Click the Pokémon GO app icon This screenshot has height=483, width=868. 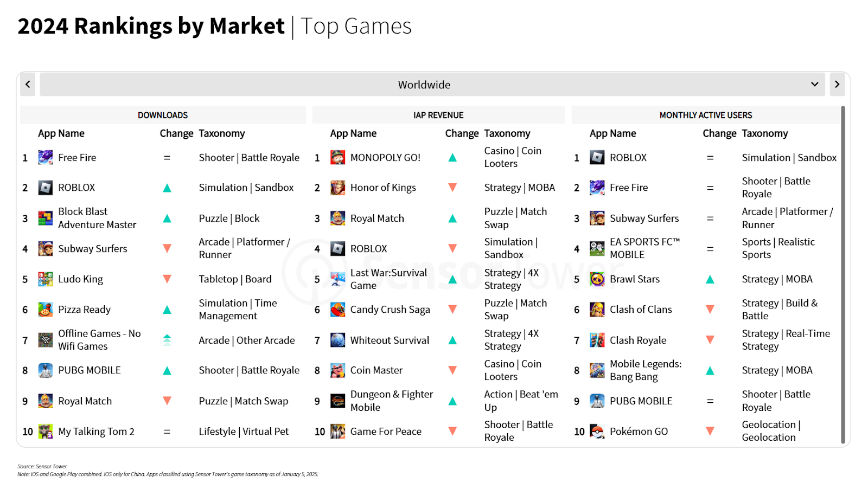pos(597,432)
